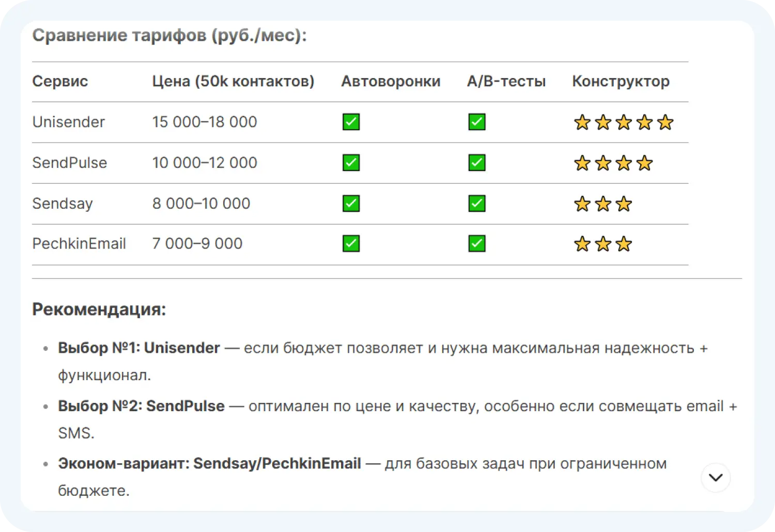Viewport: 775px width, 532px height.
Task: Click the scroll-down chevron button
Action: coord(716,478)
